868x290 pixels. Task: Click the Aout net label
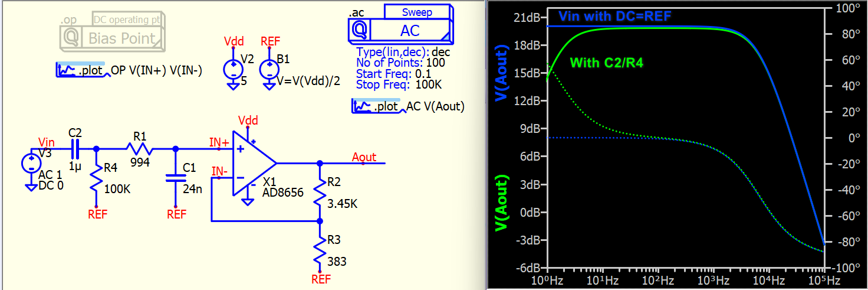364,157
